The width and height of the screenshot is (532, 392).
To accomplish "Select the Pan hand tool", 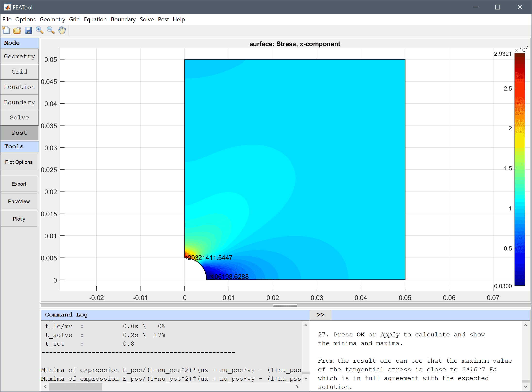I will pyautogui.click(x=62, y=30).
